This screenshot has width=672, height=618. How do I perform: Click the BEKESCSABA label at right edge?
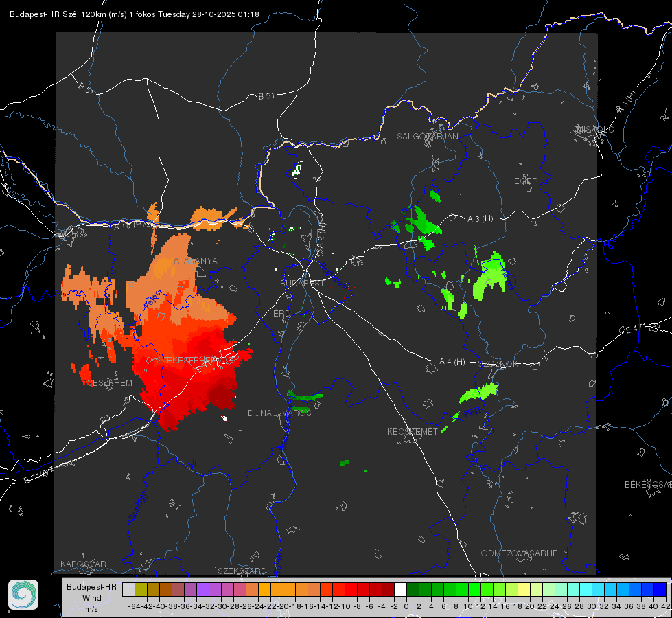(x=648, y=485)
